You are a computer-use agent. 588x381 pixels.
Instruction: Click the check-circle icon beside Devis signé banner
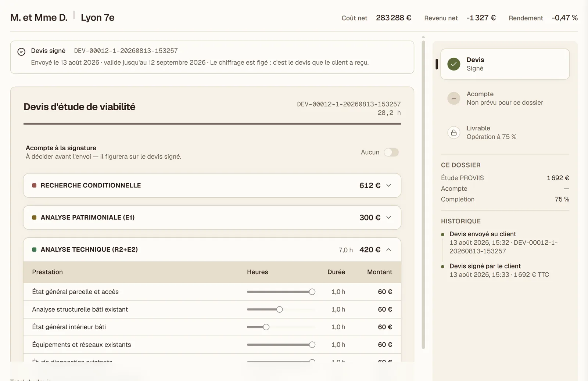click(21, 52)
